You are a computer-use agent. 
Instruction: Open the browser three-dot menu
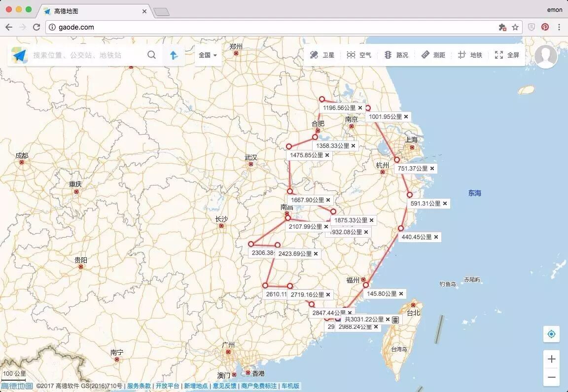[559, 27]
